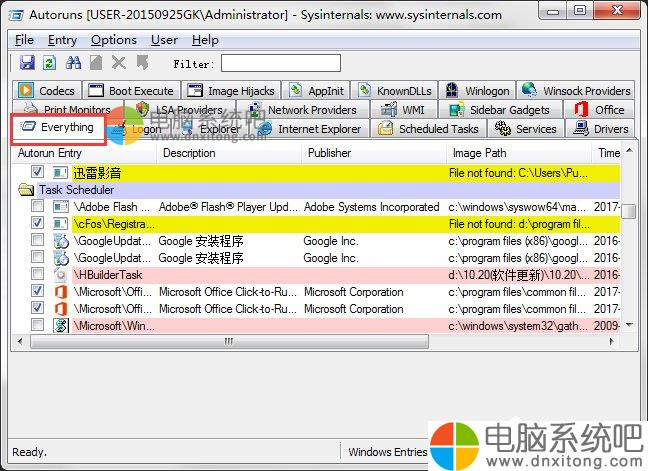The image size is (648, 471).
Task: Sort by Autorun Entry column header
Action: tap(84, 153)
